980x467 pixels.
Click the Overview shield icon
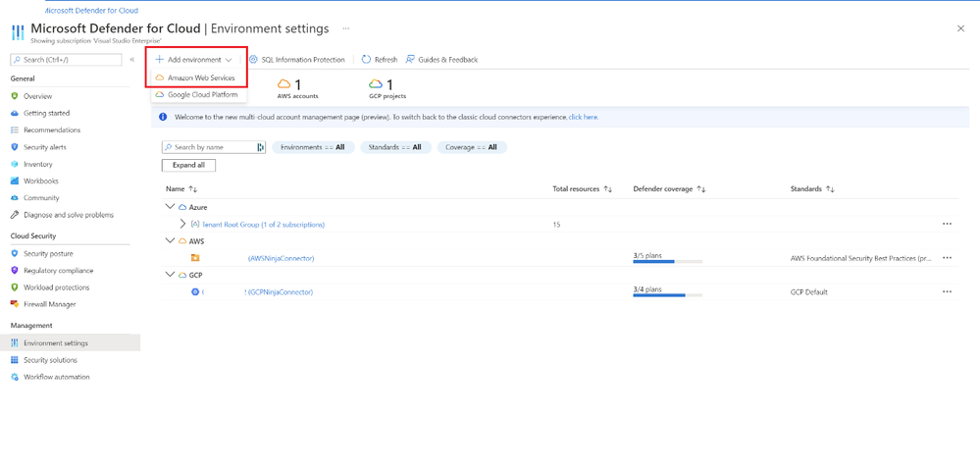[15, 96]
